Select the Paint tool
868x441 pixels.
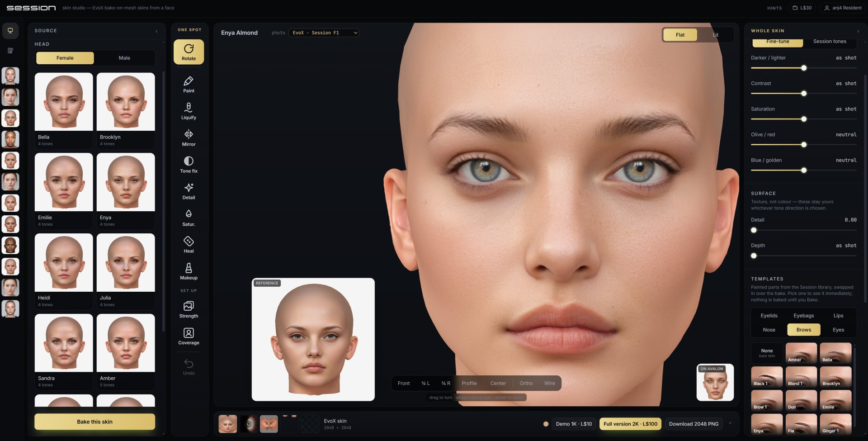coord(189,85)
